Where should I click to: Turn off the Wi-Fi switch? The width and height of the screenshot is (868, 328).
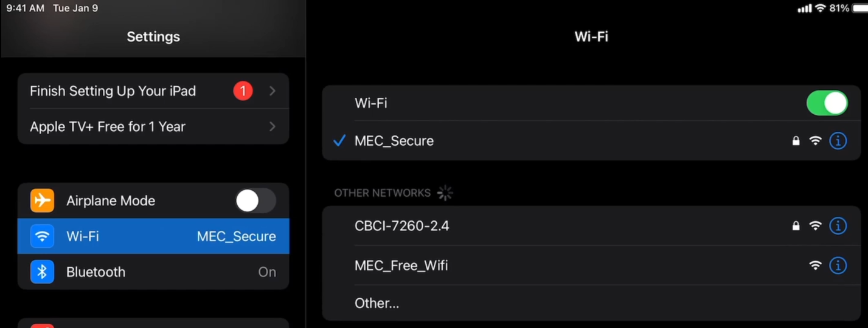coord(827,103)
